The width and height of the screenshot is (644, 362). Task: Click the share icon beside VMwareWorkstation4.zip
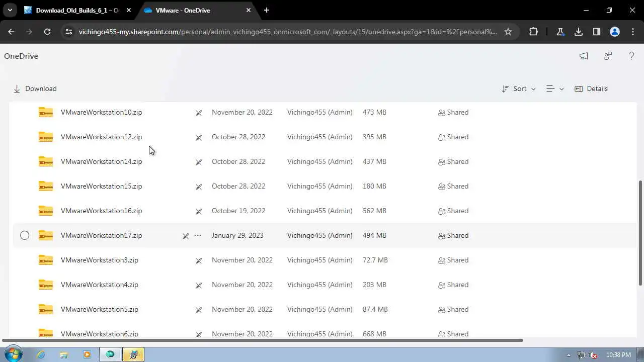point(199,285)
